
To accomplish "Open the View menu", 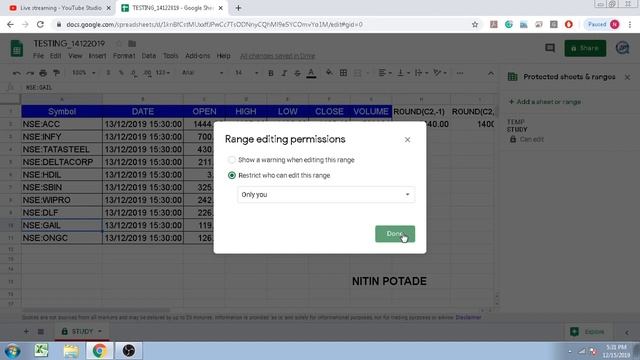I will 75,56.
